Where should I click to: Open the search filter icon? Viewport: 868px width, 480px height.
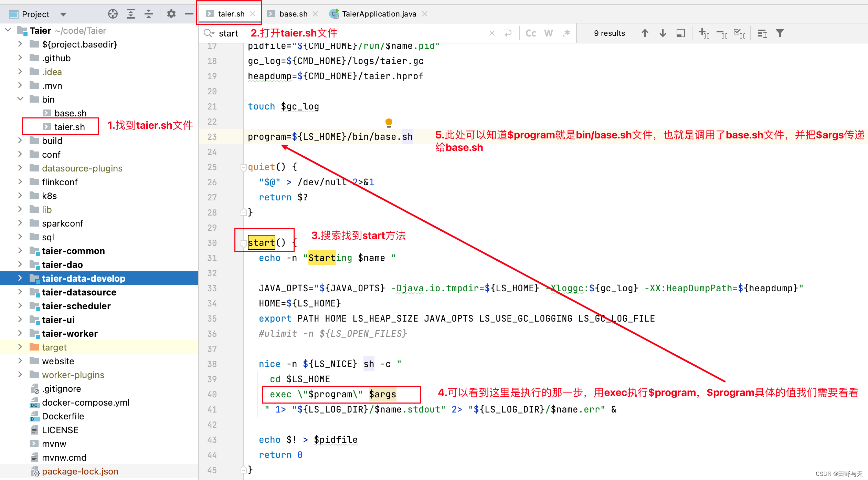pos(780,33)
